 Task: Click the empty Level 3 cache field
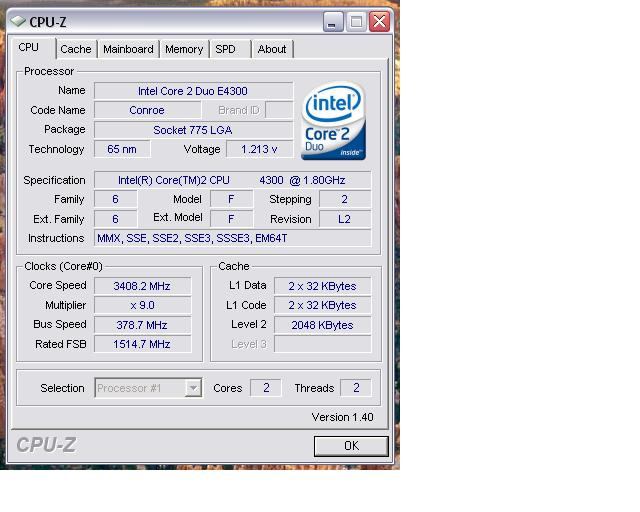tap(322, 344)
